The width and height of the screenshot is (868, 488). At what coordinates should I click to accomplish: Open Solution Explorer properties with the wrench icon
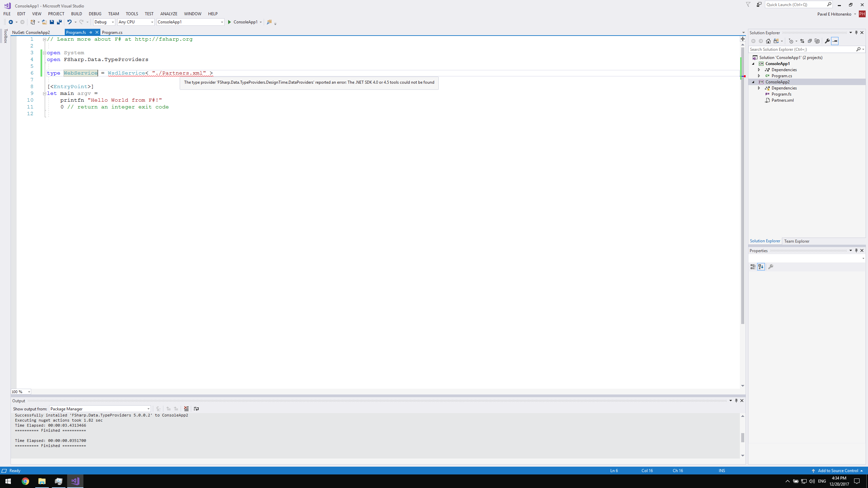827,41
